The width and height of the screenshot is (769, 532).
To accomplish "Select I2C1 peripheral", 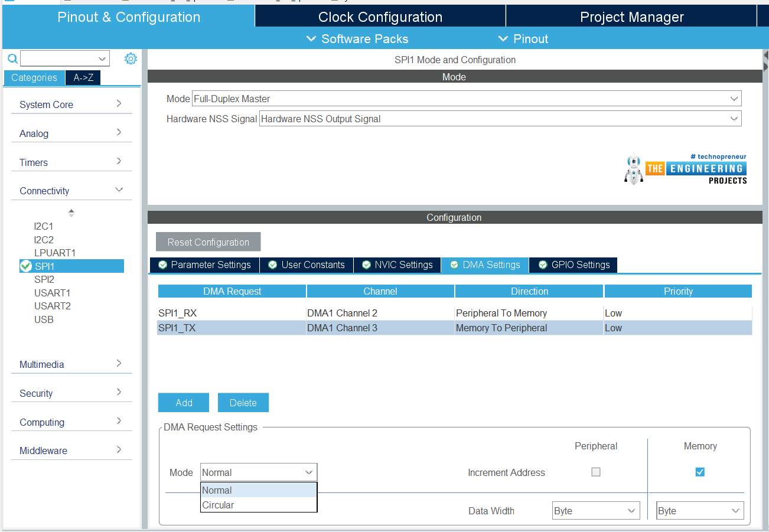I will coord(44,226).
